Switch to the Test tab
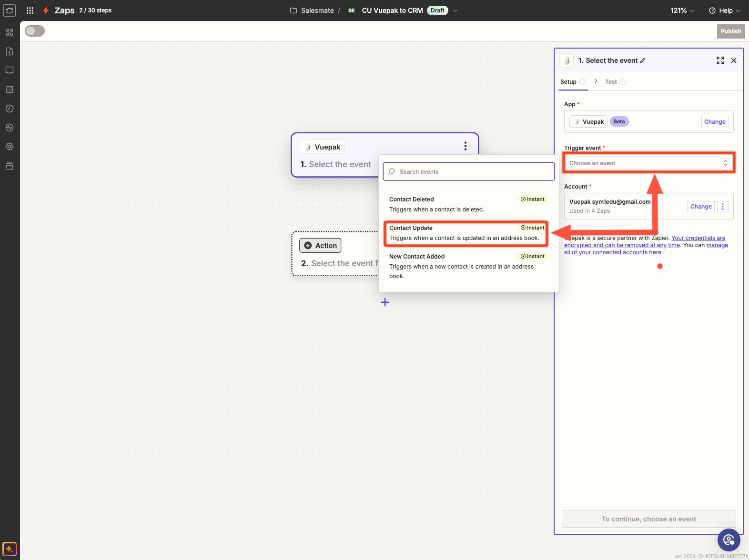Screen dimensions: 749x560 pyautogui.click(x=611, y=82)
